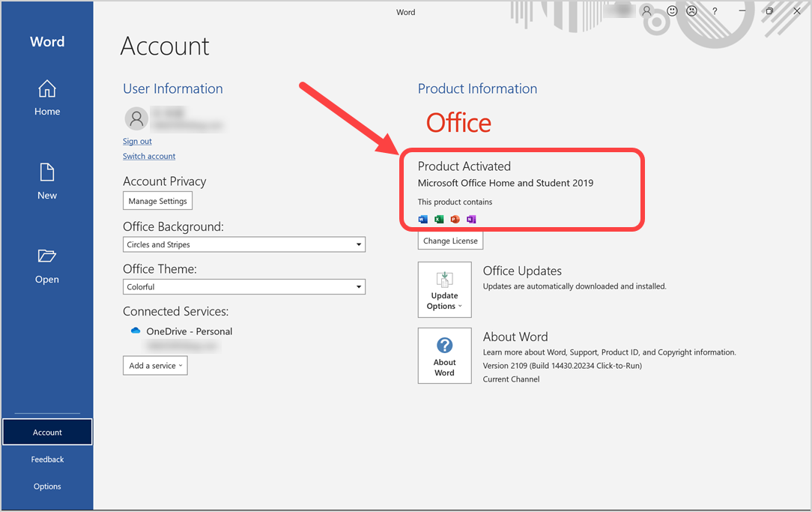The width and height of the screenshot is (812, 512).
Task: Expand the Add a service dropdown
Action: click(x=155, y=365)
